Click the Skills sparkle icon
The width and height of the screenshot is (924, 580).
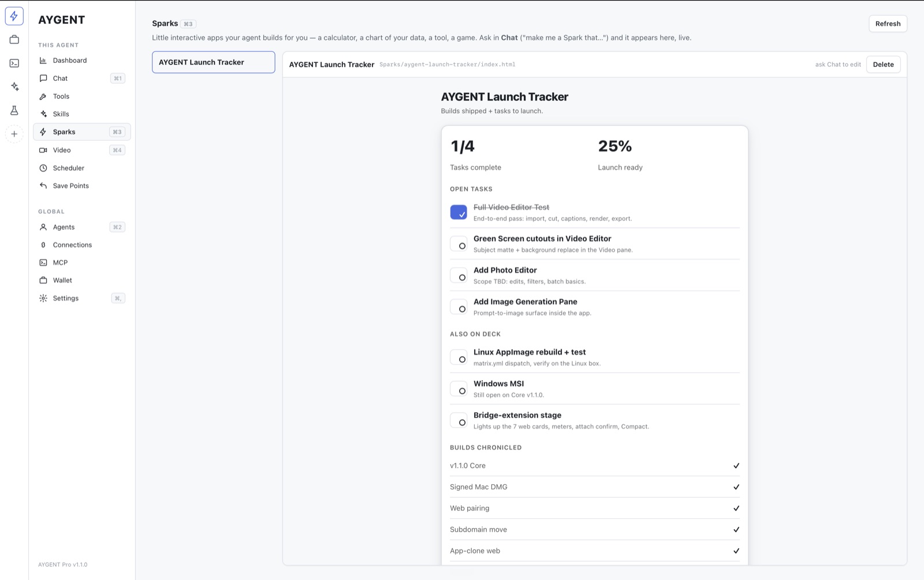43,114
